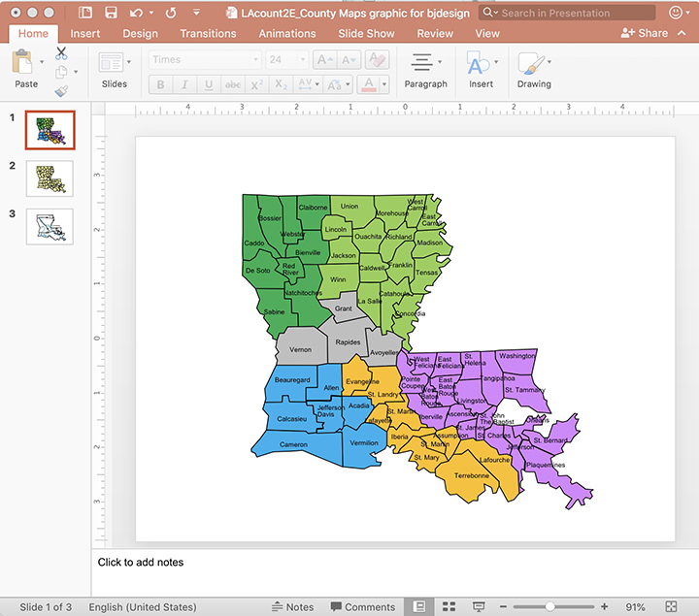Click the 91% zoom level
The image size is (699, 616).
(635, 606)
